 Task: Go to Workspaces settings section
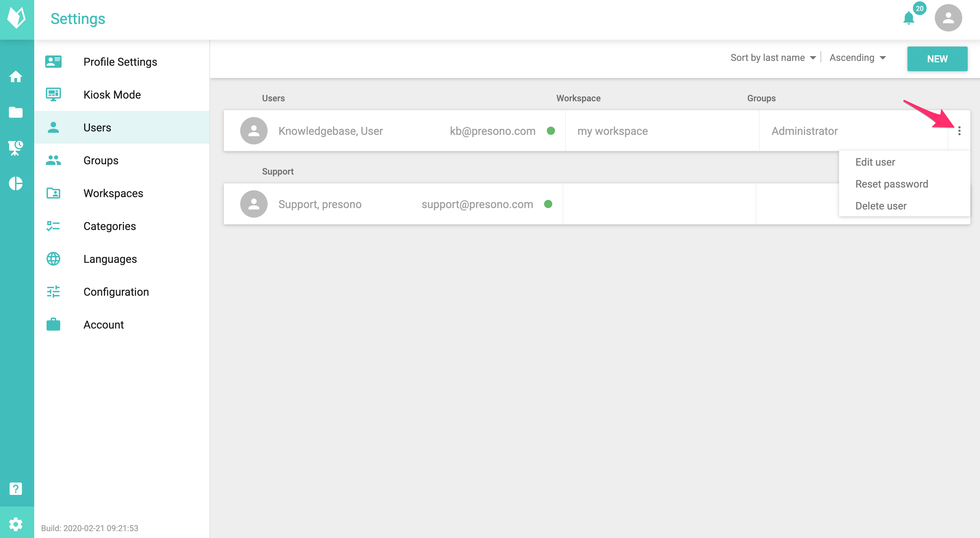(x=113, y=193)
